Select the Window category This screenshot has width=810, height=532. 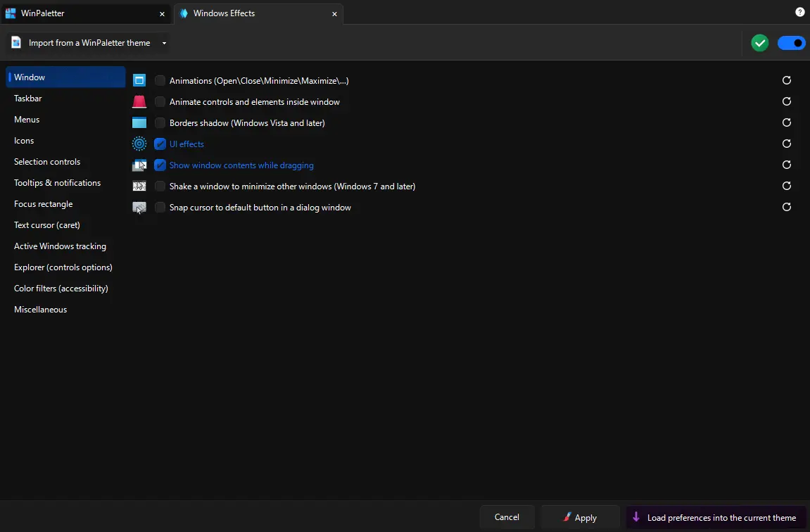65,77
